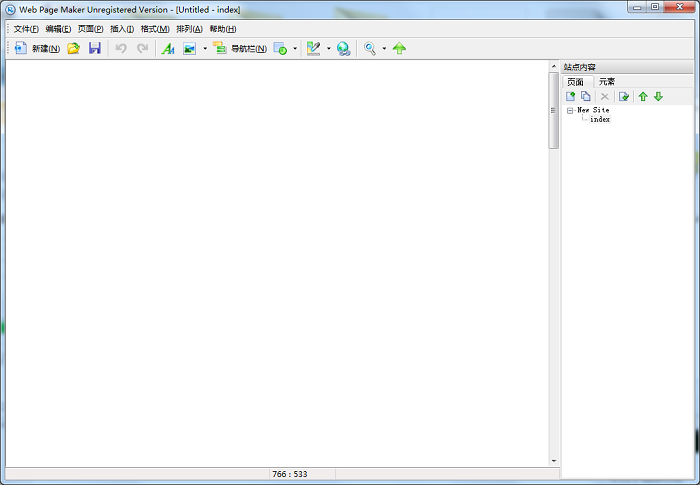Move page down with green down arrow
This screenshot has width=700, height=485.
click(658, 96)
